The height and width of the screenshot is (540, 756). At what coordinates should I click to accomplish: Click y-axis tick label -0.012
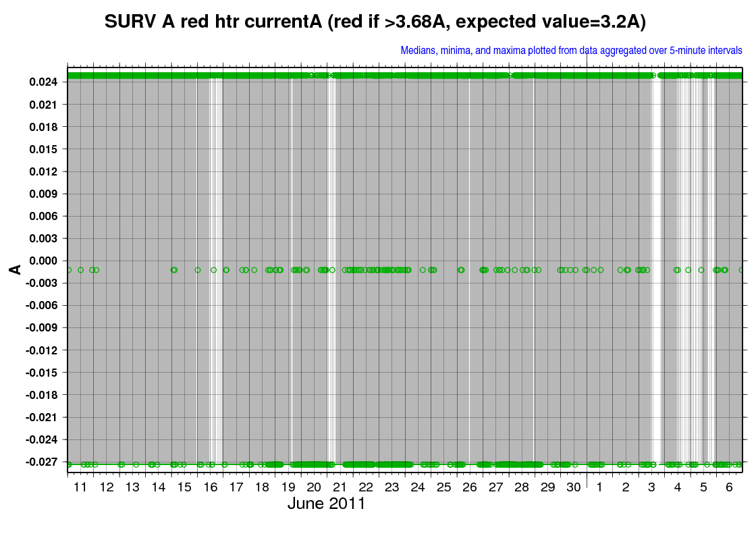pyautogui.click(x=41, y=350)
